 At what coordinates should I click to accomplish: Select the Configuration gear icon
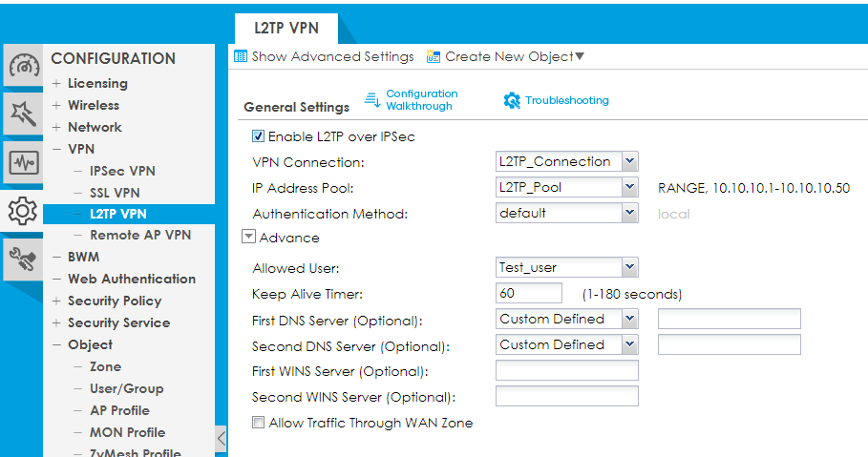click(x=23, y=208)
